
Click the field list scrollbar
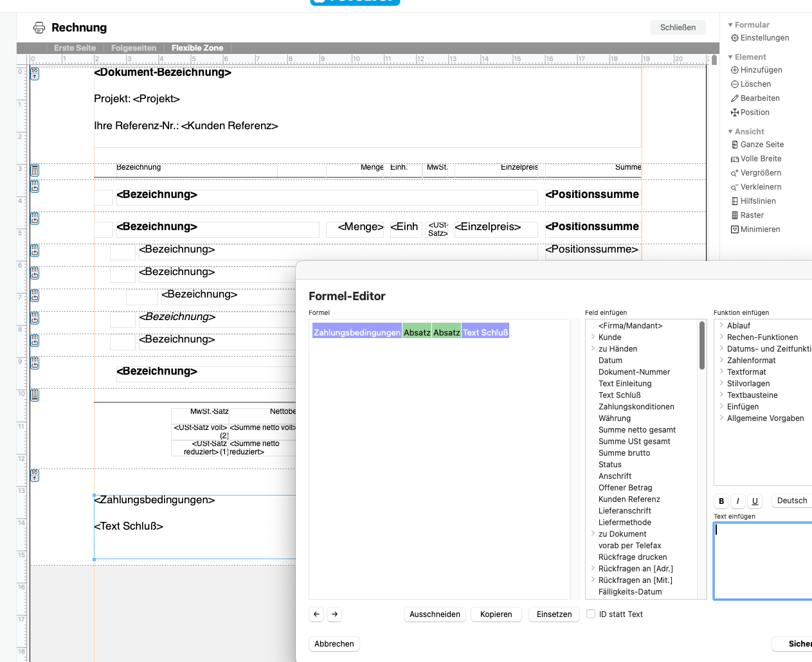(x=702, y=347)
